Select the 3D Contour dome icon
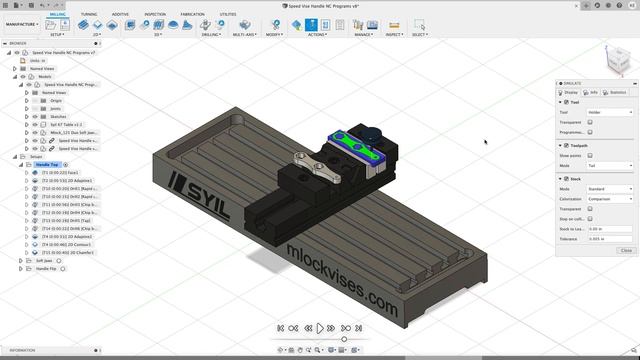Image resolution: width=640 pixels, height=360 pixels. (173, 25)
